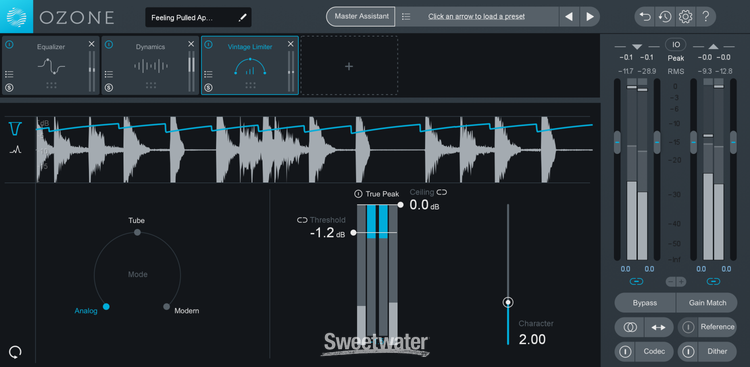Select Analog limiter mode
750x367 pixels.
tap(106, 307)
